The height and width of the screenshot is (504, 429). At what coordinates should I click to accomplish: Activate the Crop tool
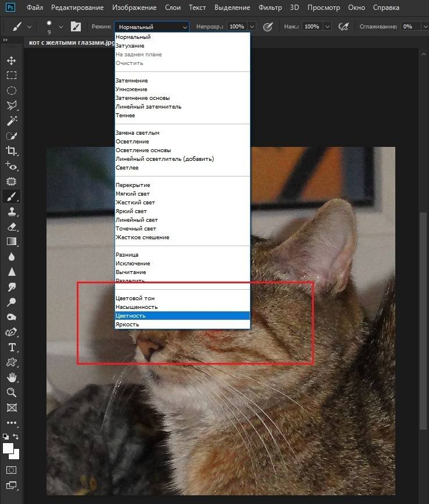point(11,151)
